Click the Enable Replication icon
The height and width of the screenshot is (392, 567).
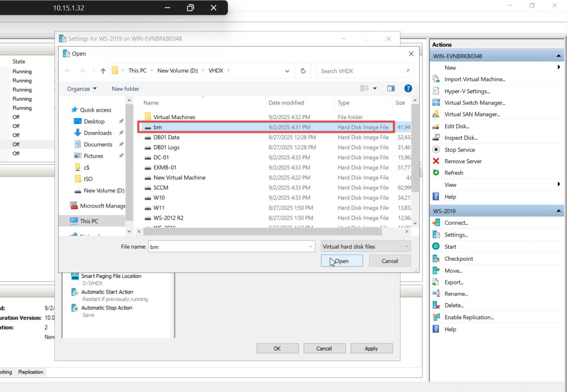(x=436, y=317)
